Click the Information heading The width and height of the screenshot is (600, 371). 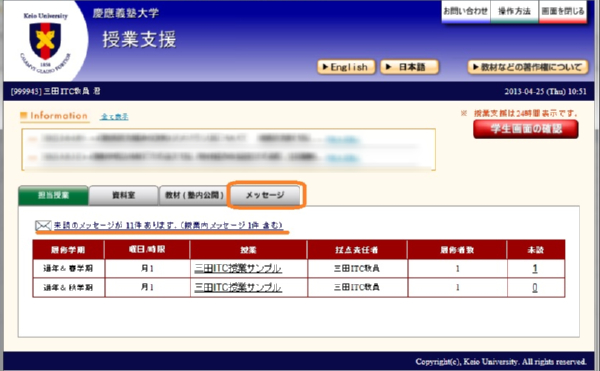(x=54, y=116)
